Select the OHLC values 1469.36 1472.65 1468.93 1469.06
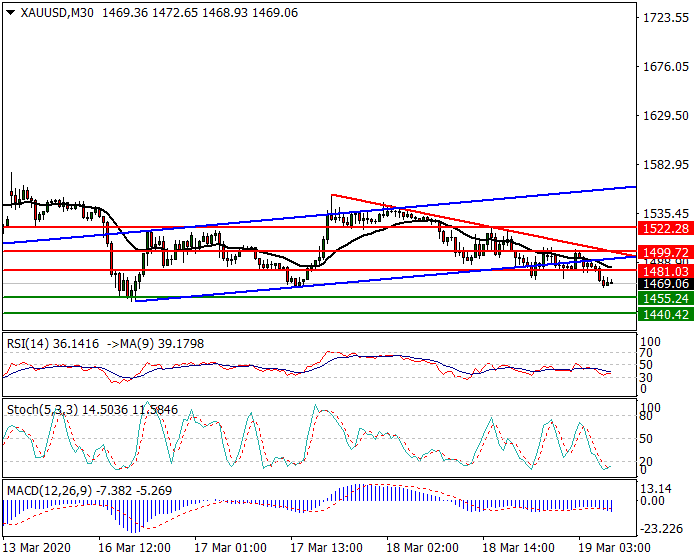700x560 pixels. point(200,13)
